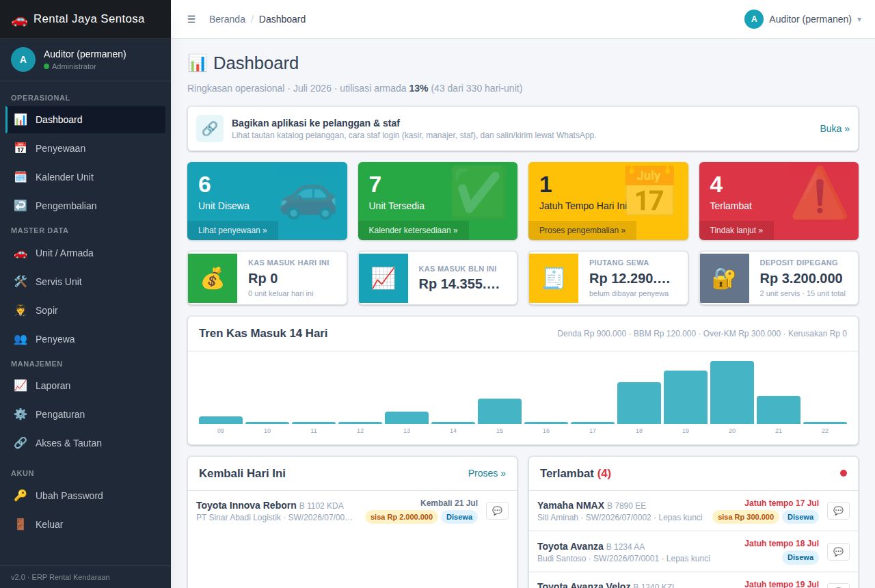The height and width of the screenshot is (588, 875).
Task: Click chat icon for Toyota Innova Reborn row
Action: click(497, 511)
